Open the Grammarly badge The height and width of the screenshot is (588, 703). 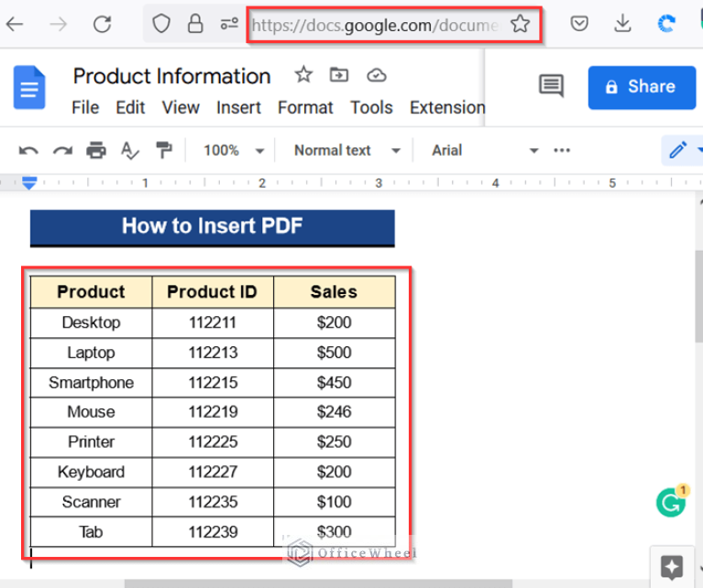(x=671, y=502)
